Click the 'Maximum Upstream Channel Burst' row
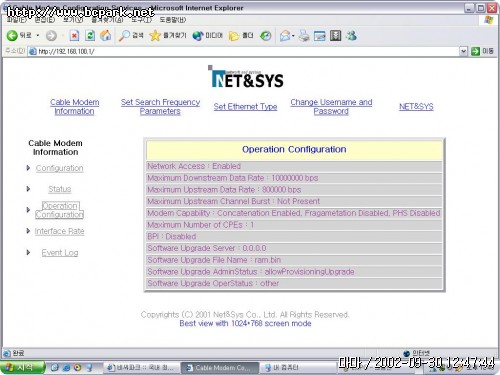Image resolution: width=500 pixels, height=375 pixels. [294, 201]
